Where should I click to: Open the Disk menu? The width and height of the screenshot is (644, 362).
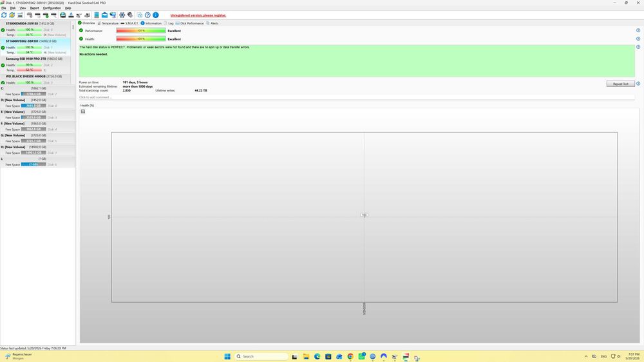point(13,8)
